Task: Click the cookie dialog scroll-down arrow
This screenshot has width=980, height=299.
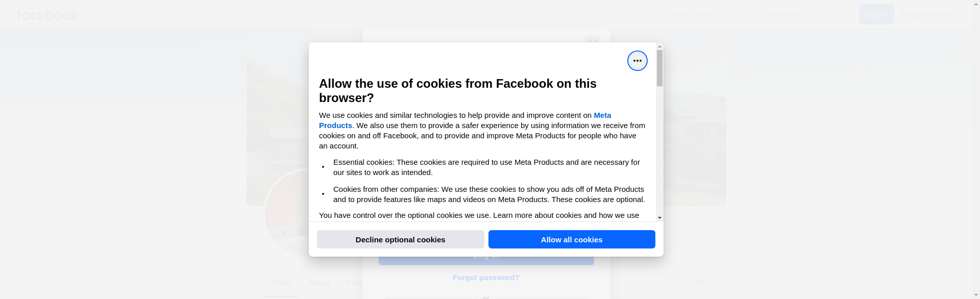Action: [x=659, y=218]
